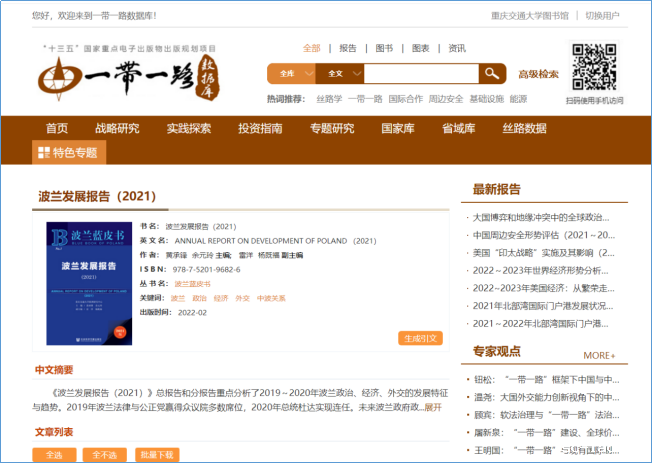Image resolution: width=652 pixels, height=464 pixels.
Task: Expand the abstract with 展开
Action: pos(432,407)
